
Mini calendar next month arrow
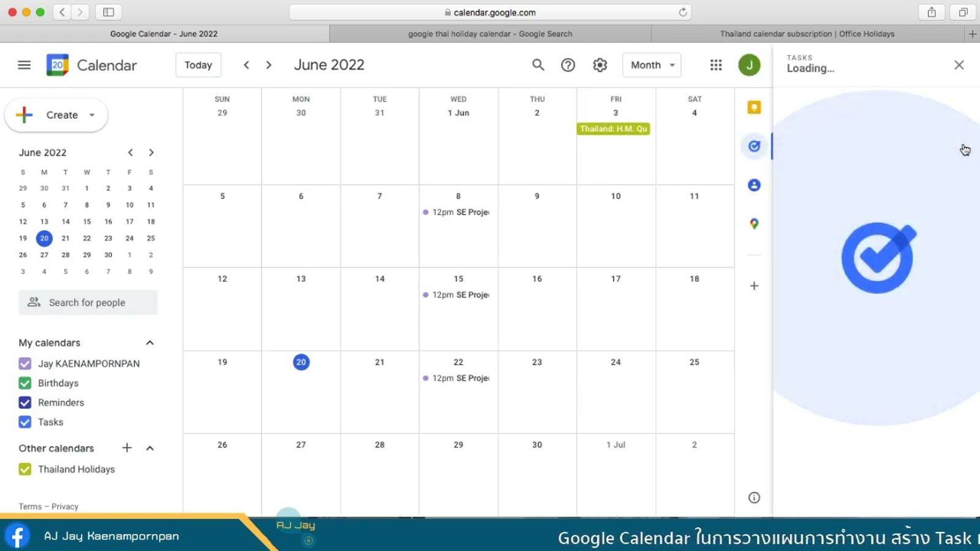[151, 152]
